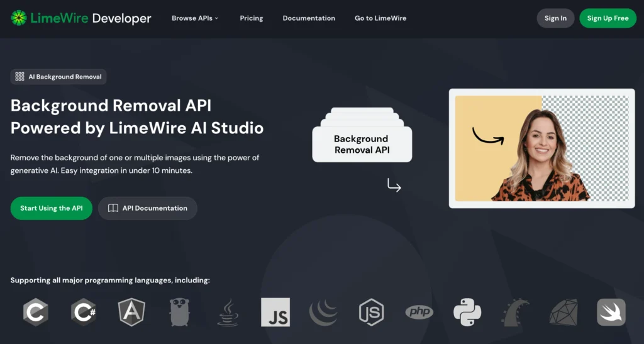Click the LimeWire lime logo icon
Viewport: 644px width, 344px height.
click(18, 18)
